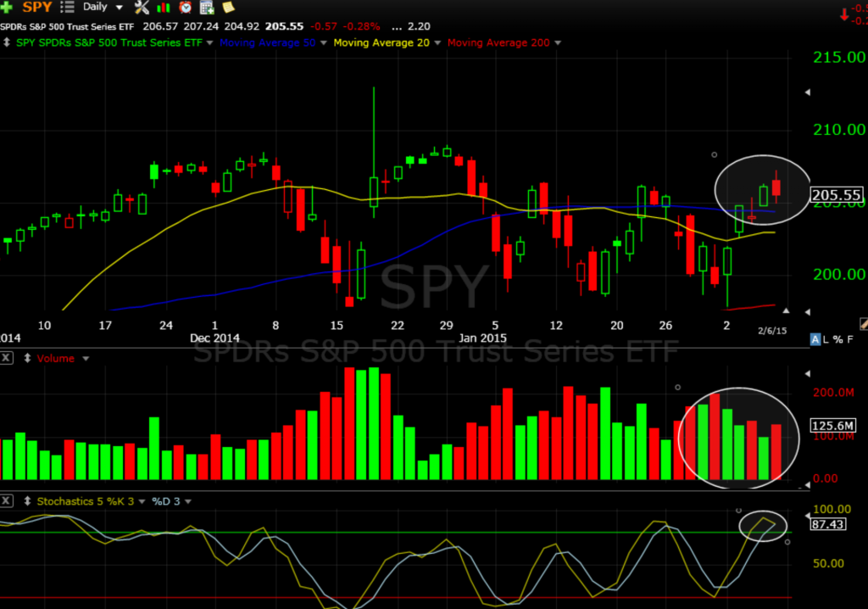
Task: Expand SPY SPDRs legend dropdown arrow
Action: [x=209, y=42]
